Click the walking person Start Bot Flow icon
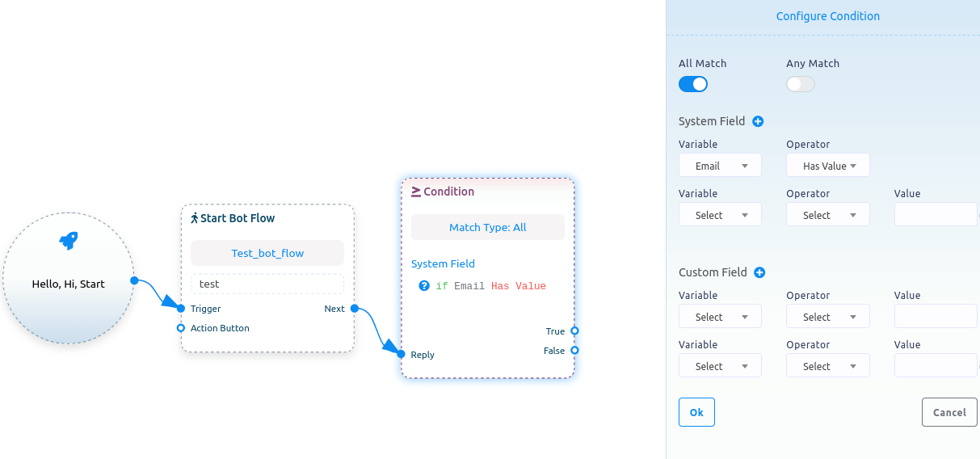The height and width of the screenshot is (459, 980). coord(194,218)
